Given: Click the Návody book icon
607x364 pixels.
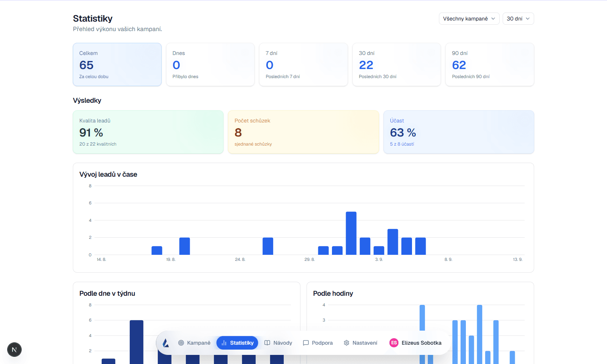Looking at the screenshot, I should pos(267,343).
